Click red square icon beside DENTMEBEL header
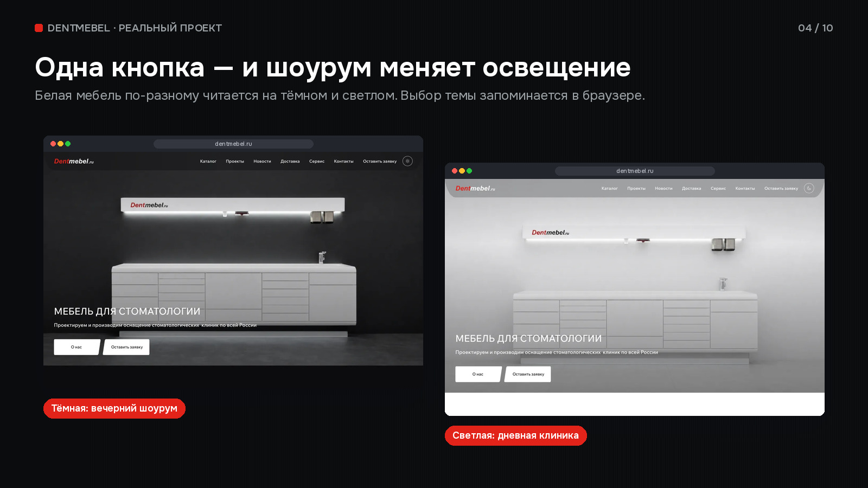 39,28
